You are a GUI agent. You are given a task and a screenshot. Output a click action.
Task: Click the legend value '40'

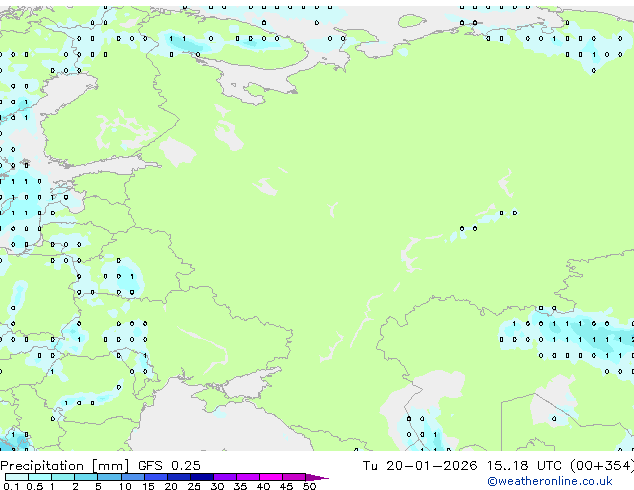pyautogui.click(x=263, y=486)
